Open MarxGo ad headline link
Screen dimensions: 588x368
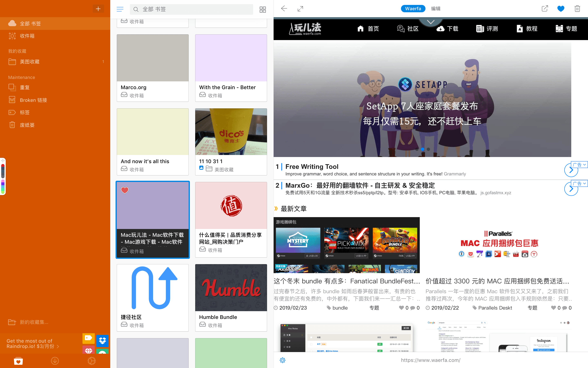[x=360, y=185]
